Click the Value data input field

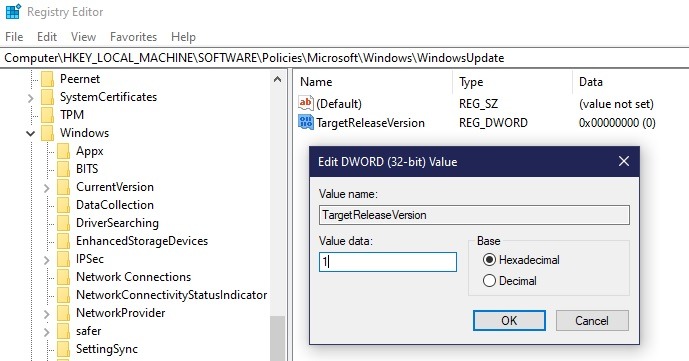[x=388, y=262]
